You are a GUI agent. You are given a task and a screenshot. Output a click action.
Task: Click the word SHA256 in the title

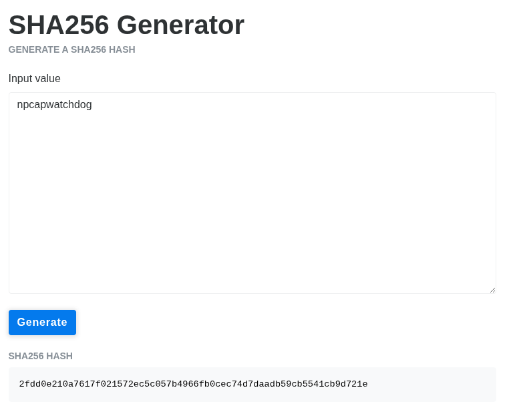pyautogui.click(x=59, y=25)
